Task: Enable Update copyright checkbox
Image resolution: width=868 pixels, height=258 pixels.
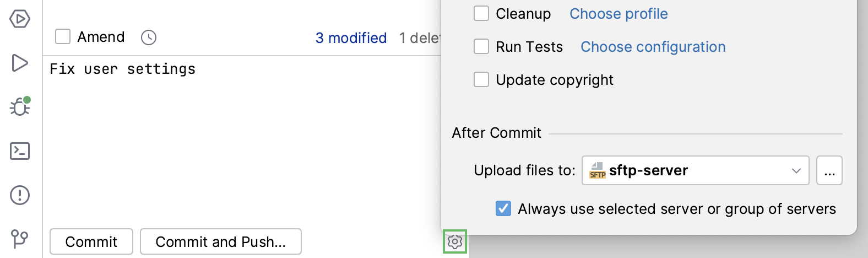Action: 481,80
